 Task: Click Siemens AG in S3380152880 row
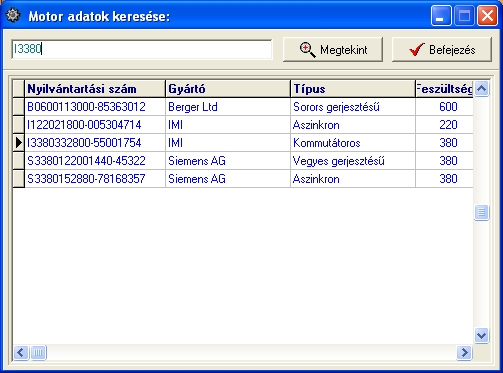coord(228,179)
